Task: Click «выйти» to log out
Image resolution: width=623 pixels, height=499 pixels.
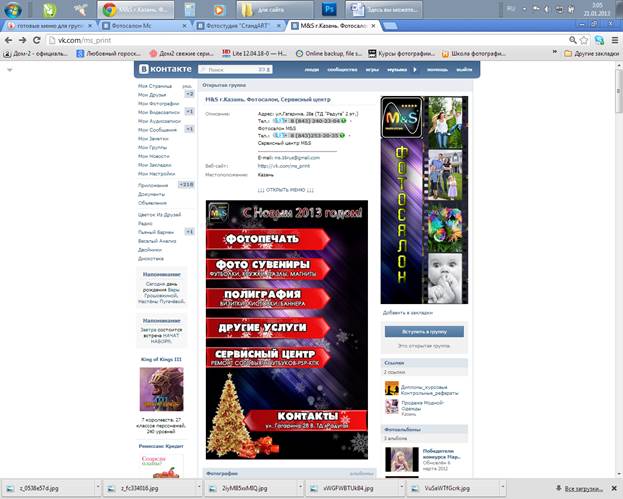Action: pyautogui.click(x=464, y=70)
